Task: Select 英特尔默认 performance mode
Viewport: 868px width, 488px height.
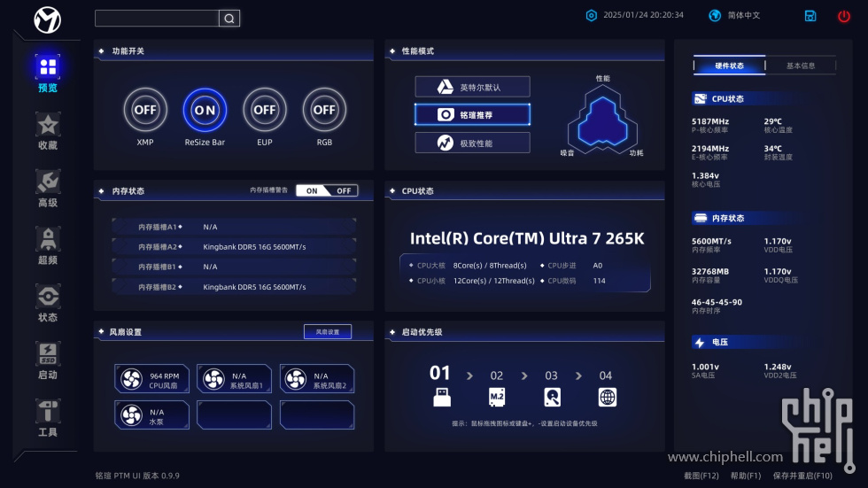Action: pyautogui.click(x=472, y=87)
